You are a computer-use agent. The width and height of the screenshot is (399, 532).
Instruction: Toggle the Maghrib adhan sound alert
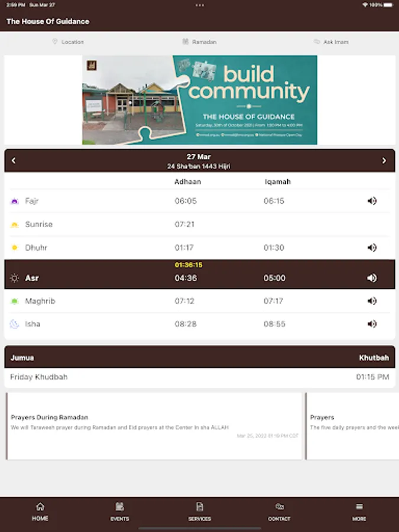point(372,301)
